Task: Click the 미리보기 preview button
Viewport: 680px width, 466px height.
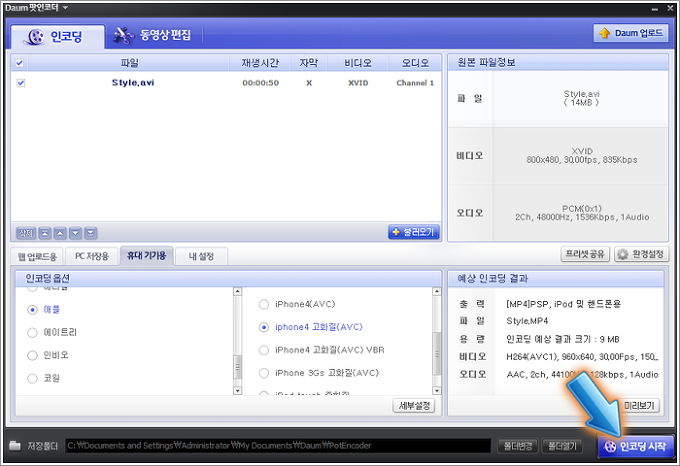Action: tap(640, 406)
